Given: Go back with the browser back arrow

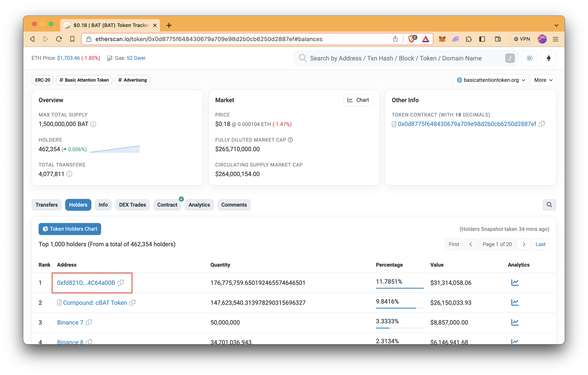Looking at the screenshot, I should pyautogui.click(x=32, y=39).
